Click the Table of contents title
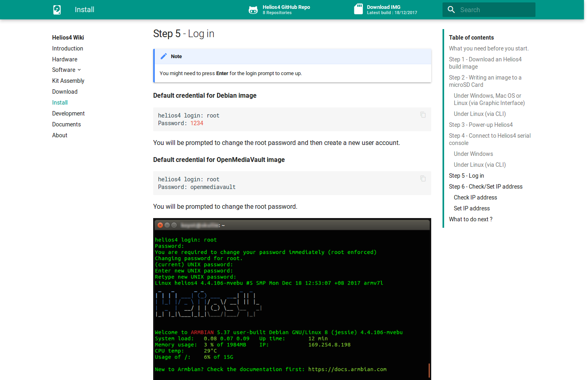588x380 pixels. pos(471,38)
